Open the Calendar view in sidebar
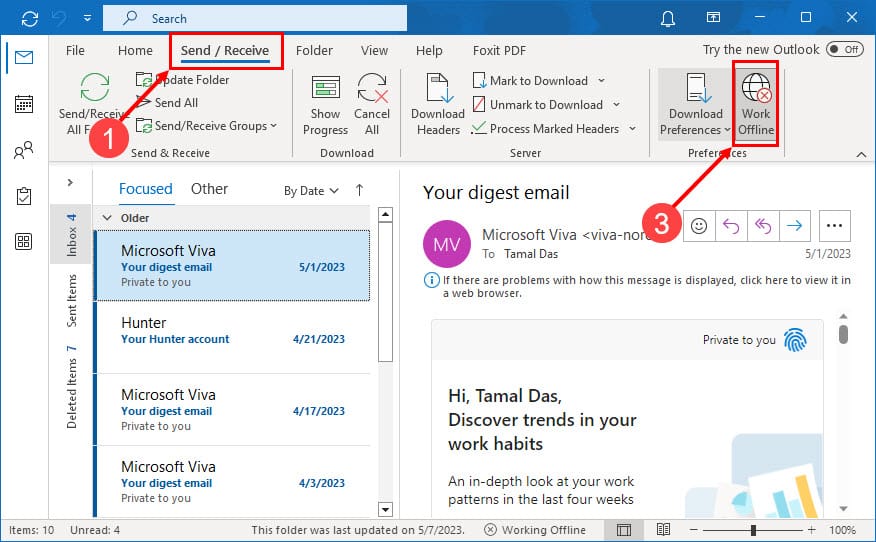The width and height of the screenshot is (876, 542). pyautogui.click(x=23, y=104)
